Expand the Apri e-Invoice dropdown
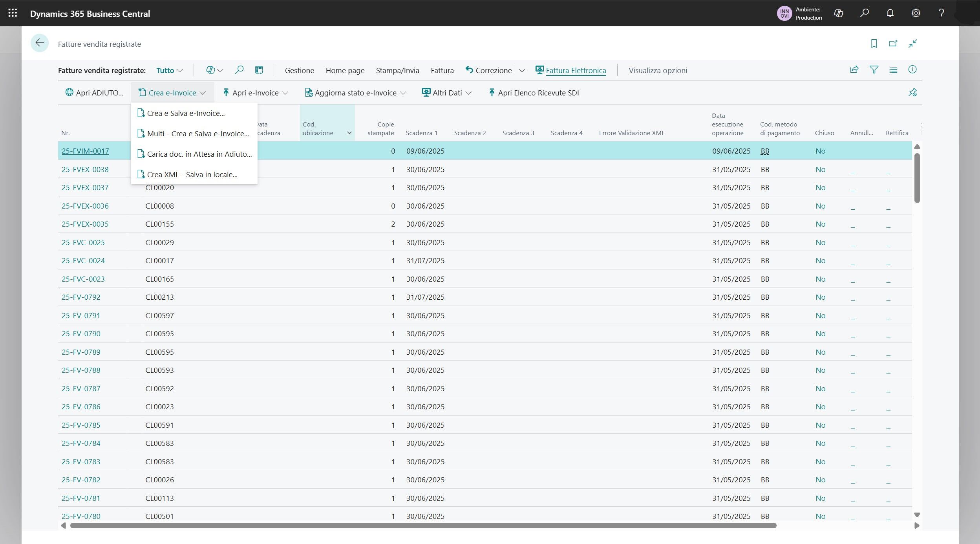The height and width of the screenshot is (544, 980). pyautogui.click(x=255, y=93)
